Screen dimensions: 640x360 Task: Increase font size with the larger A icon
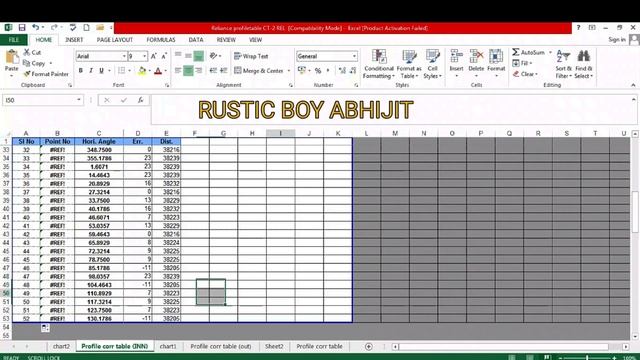point(154,56)
